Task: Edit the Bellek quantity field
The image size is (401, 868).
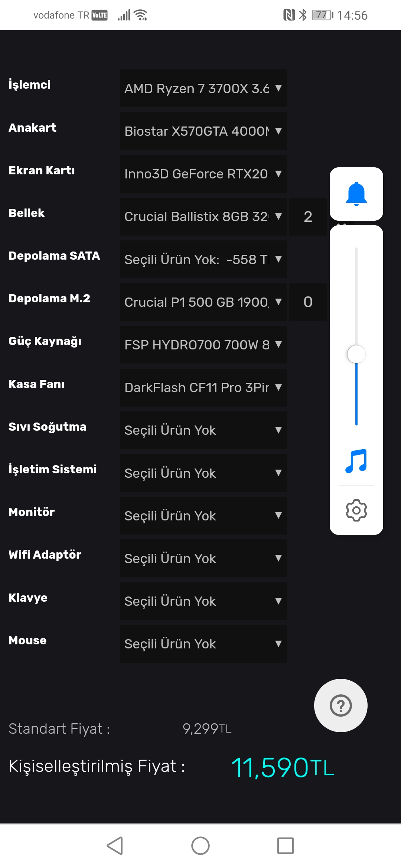Action: click(x=308, y=217)
